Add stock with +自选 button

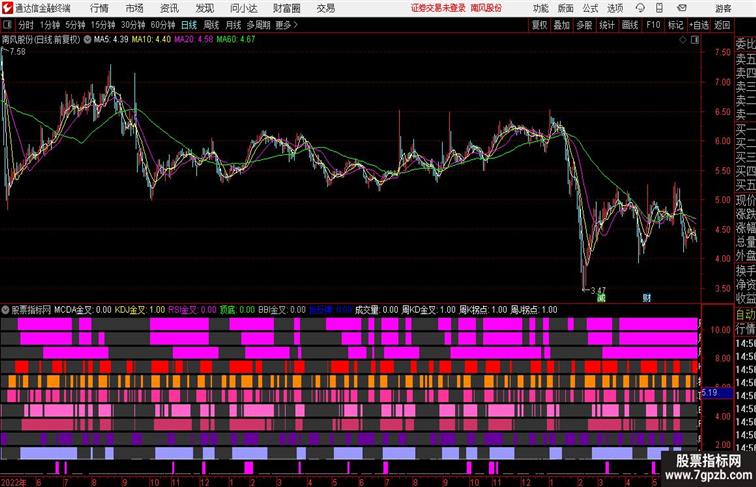[x=699, y=25]
